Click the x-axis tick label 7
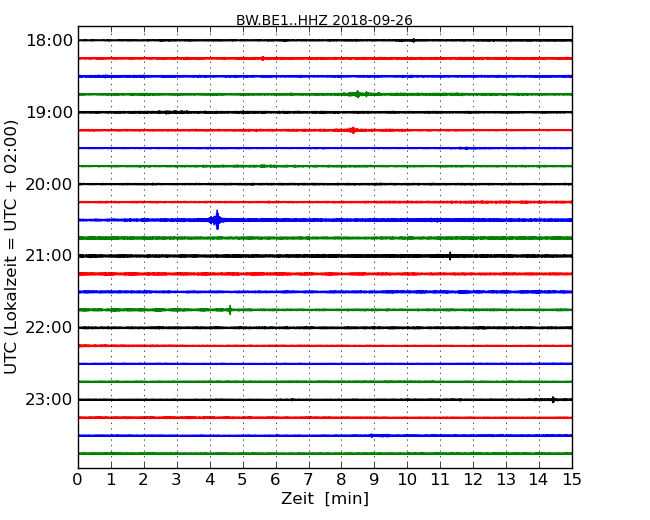 tap(308, 480)
